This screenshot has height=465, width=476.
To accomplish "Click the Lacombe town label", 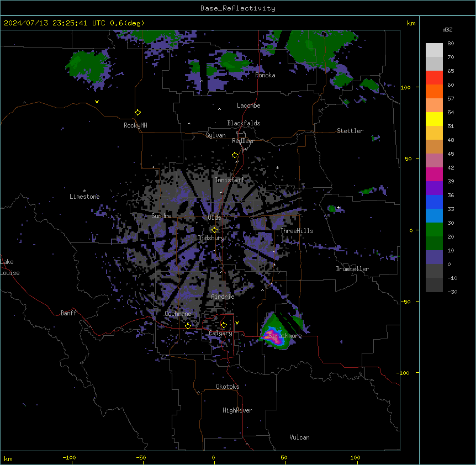I will pos(248,105).
